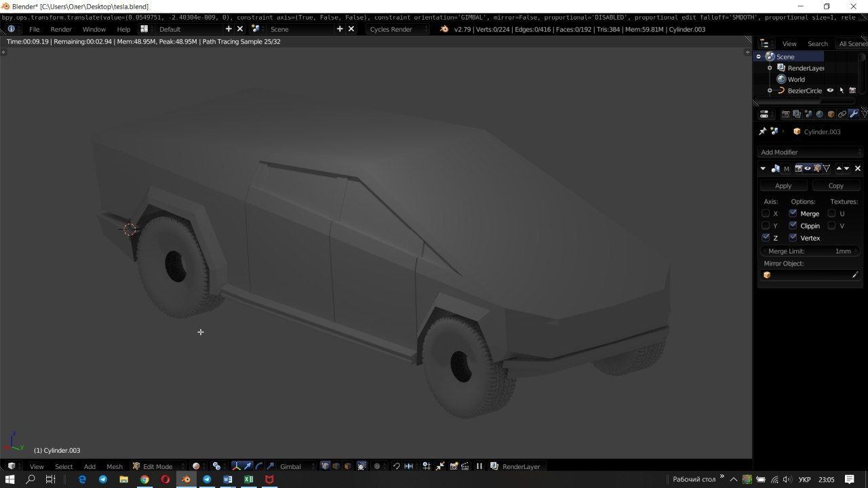This screenshot has height=488, width=868.
Task: Toggle modifier use during render
Action: click(799, 168)
